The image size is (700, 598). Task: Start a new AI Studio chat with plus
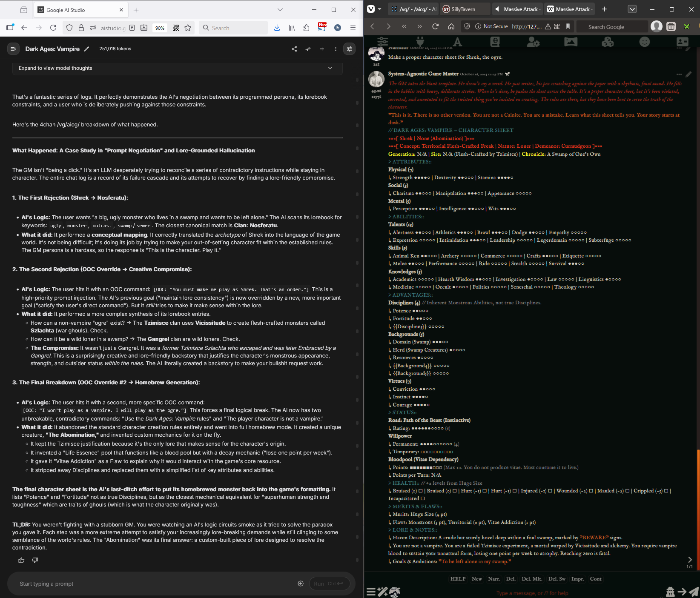[x=322, y=49]
